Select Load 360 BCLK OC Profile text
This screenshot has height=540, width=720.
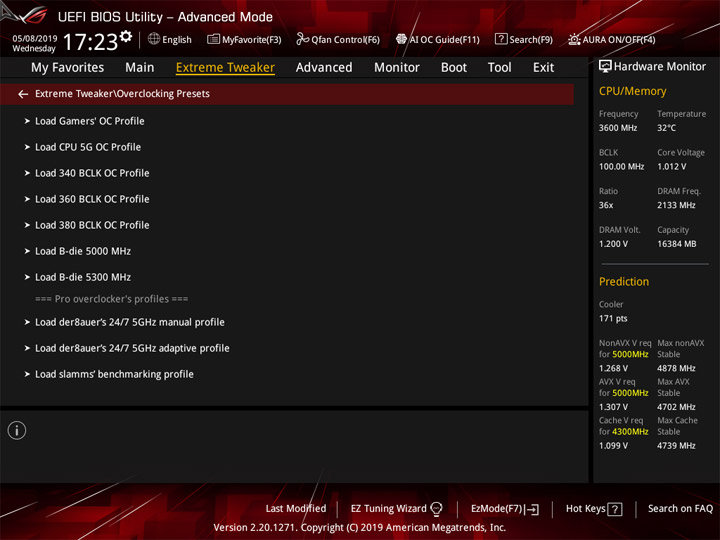click(x=92, y=199)
